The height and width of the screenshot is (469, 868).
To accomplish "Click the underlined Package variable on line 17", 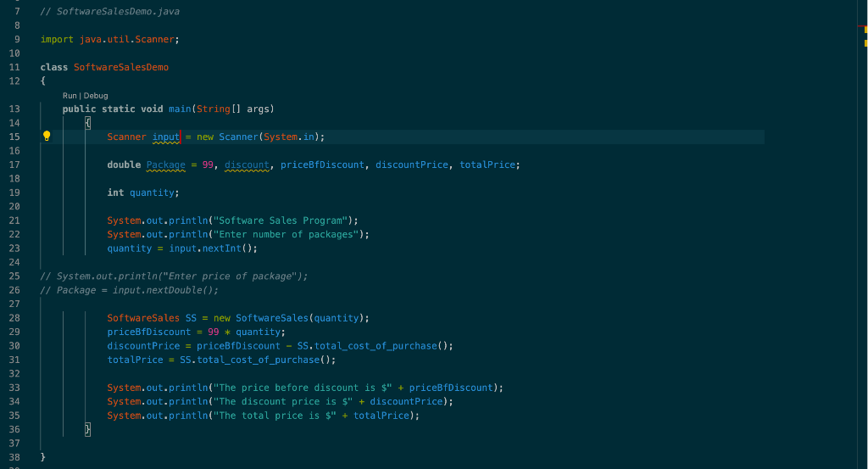I will click(165, 165).
